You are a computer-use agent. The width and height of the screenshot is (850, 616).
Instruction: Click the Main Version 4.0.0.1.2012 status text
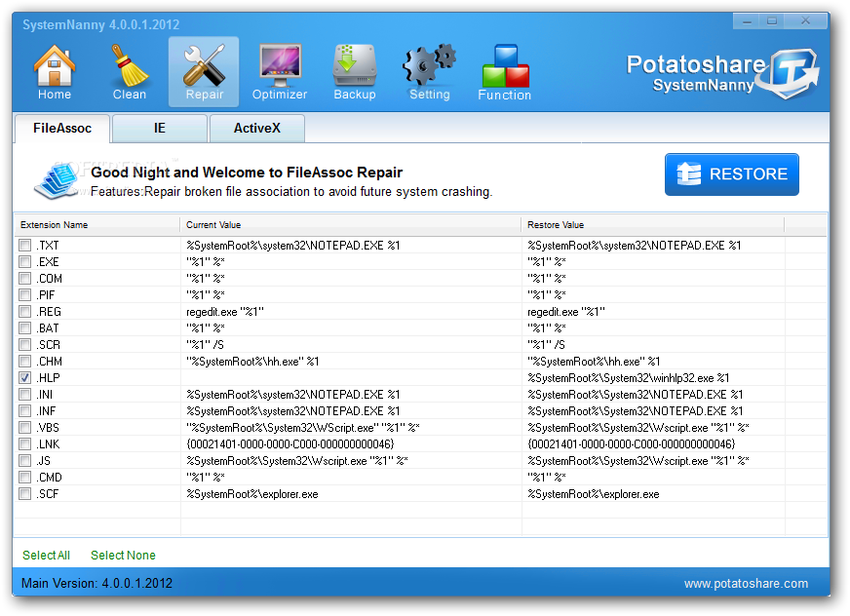click(x=97, y=584)
